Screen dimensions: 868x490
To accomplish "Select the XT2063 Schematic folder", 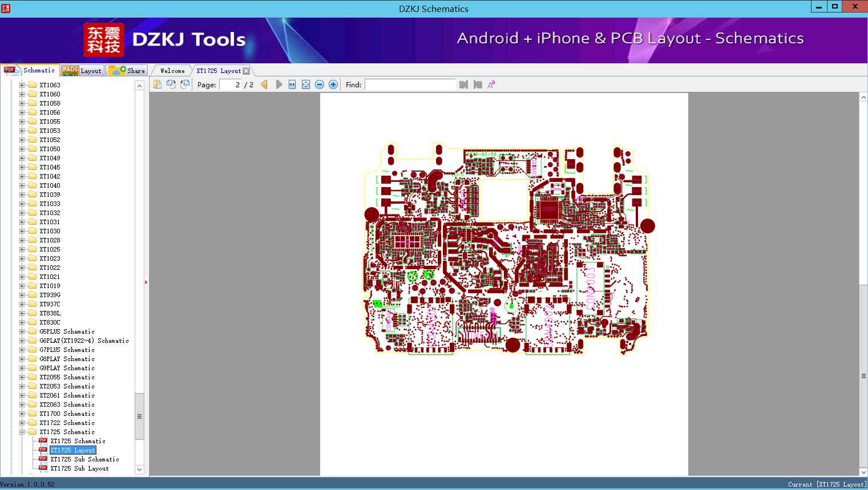I will [67, 404].
